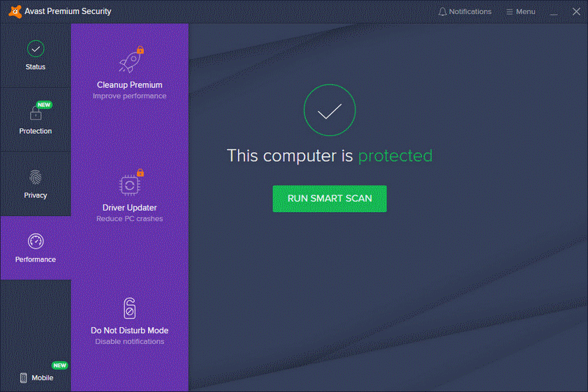Image resolution: width=588 pixels, height=392 pixels.
Task: Select the Privacy fingerprint icon
Action: [36, 177]
